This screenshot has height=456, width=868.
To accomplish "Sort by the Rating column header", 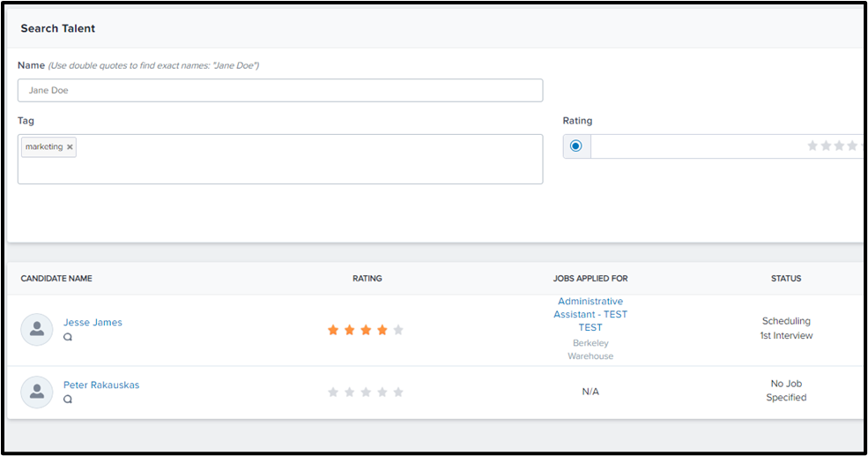I will (367, 279).
